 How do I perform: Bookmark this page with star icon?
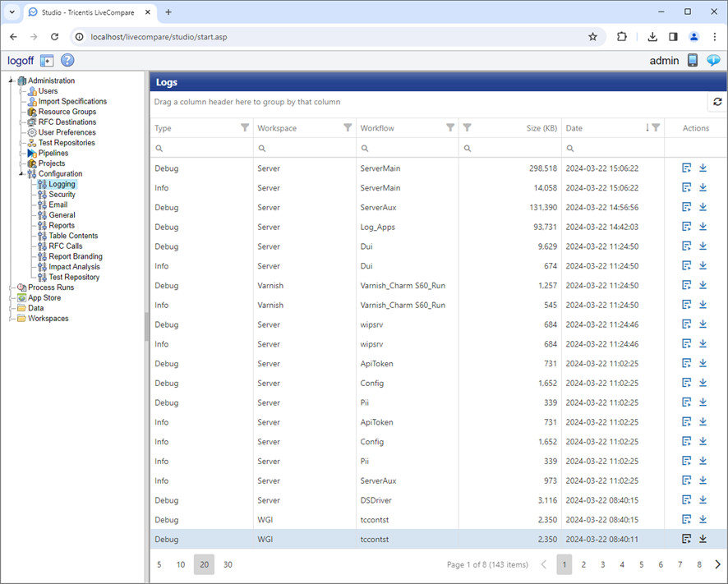592,37
